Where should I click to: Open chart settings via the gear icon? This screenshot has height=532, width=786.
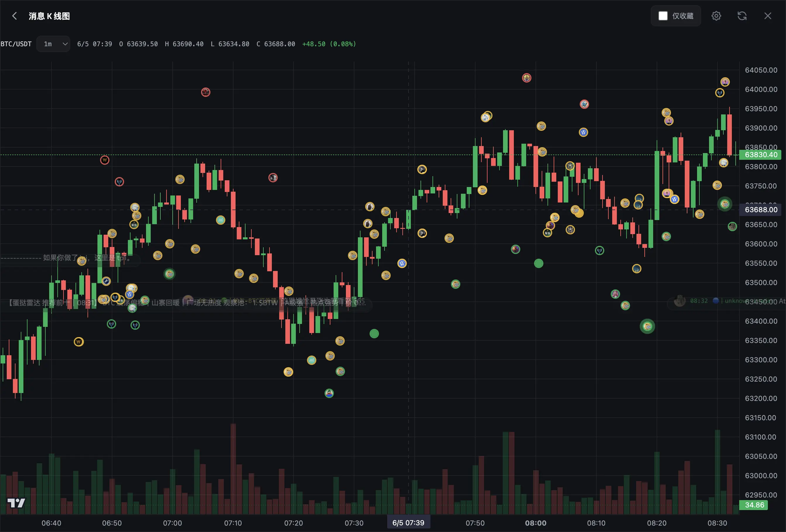716,16
